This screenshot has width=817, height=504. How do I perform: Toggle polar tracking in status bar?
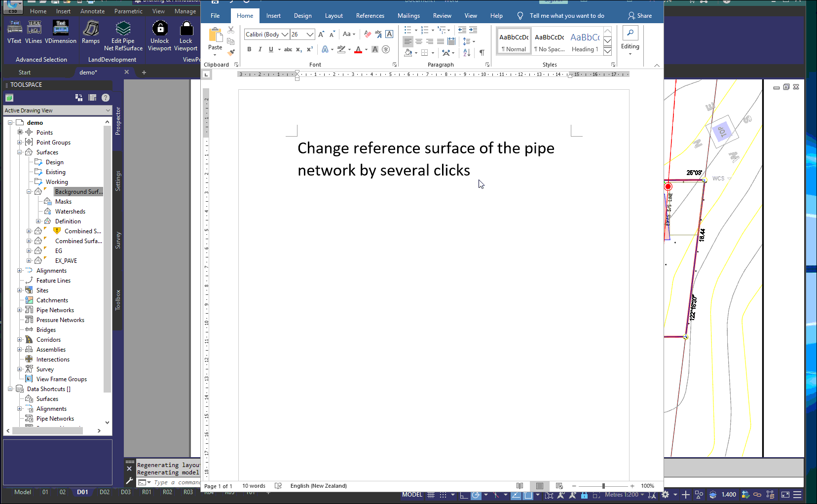476,495
